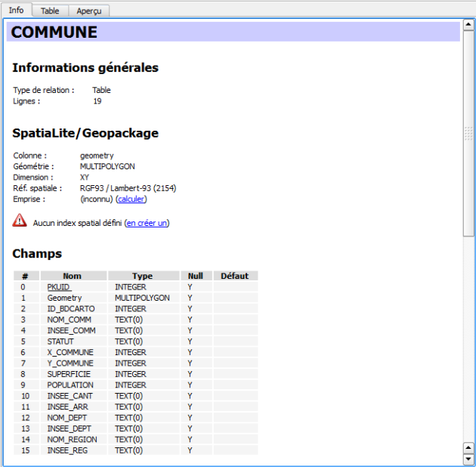The image size is (476, 467).
Task: Click the COMMUNE title heading
Action: (54, 32)
